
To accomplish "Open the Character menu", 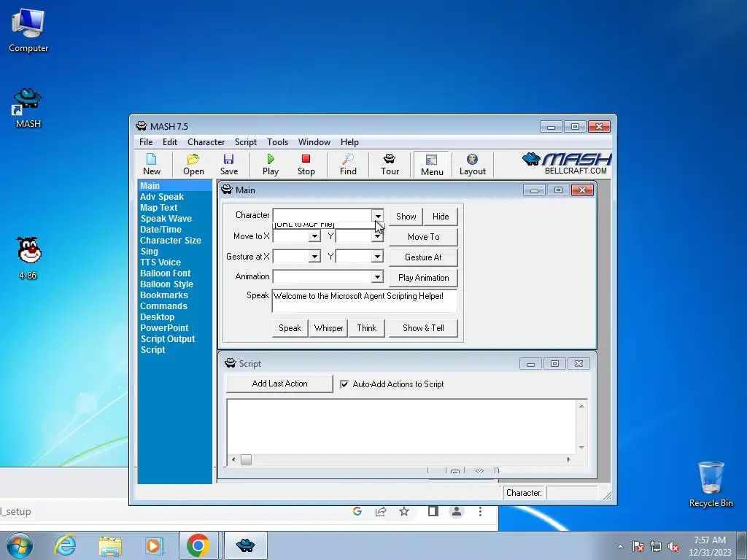I will 206,142.
